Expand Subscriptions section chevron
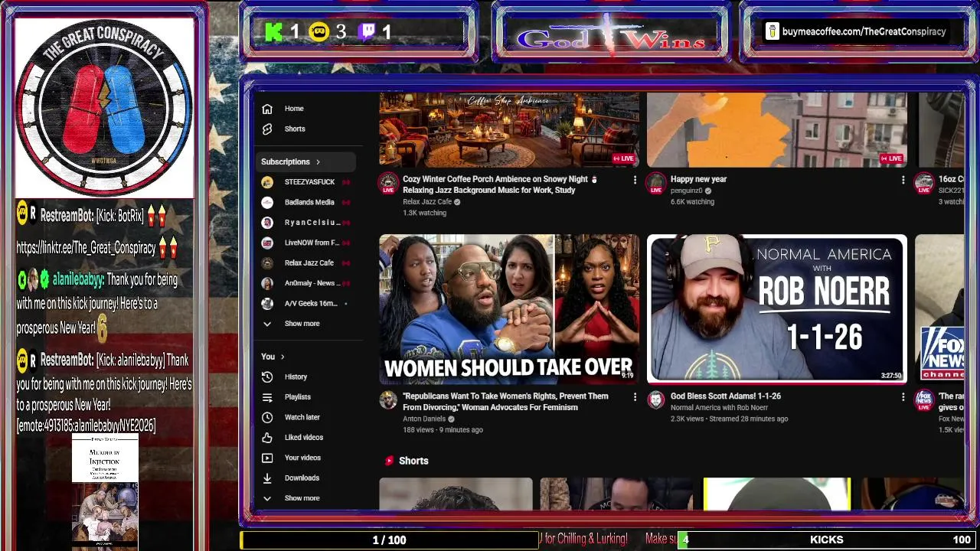Screen dimensions: 980x551 point(318,161)
